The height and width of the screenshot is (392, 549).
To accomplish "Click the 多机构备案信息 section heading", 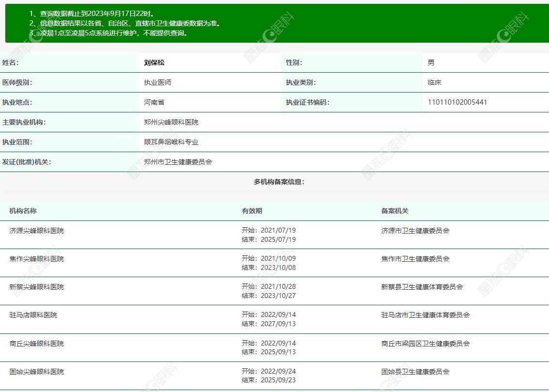I will click(279, 182).
